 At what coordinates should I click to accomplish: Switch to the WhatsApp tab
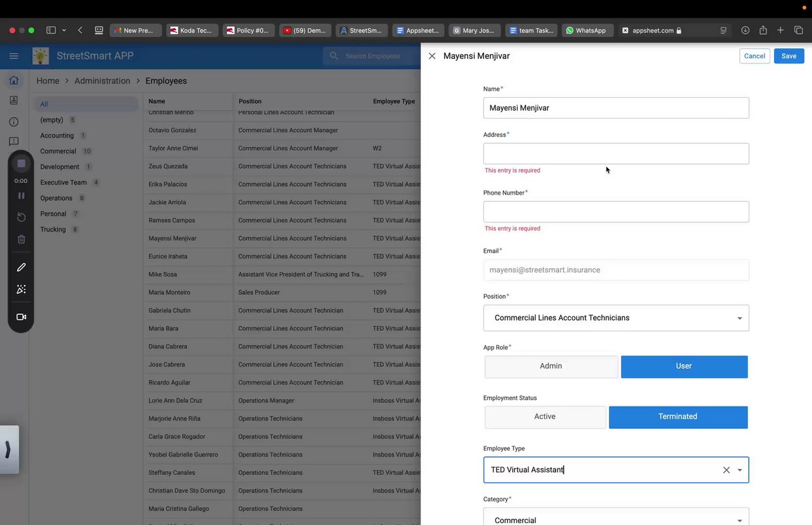click(587, 30)
